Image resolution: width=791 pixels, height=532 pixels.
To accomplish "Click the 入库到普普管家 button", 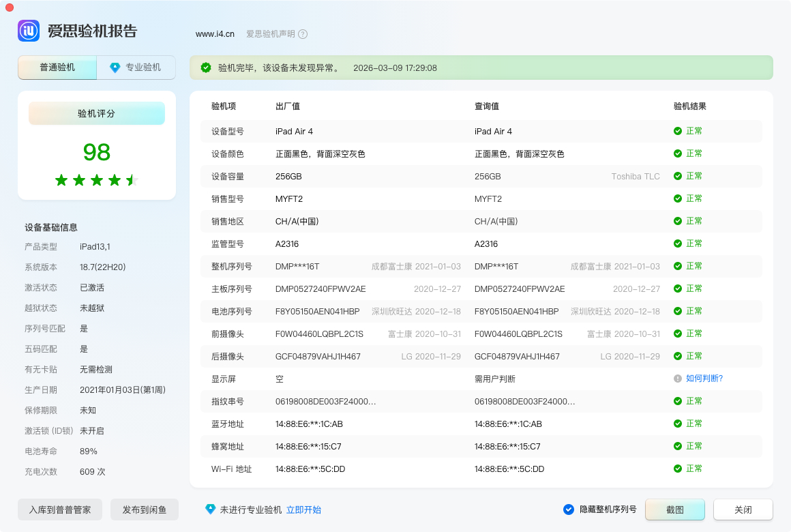I will (x=60, y=509).
